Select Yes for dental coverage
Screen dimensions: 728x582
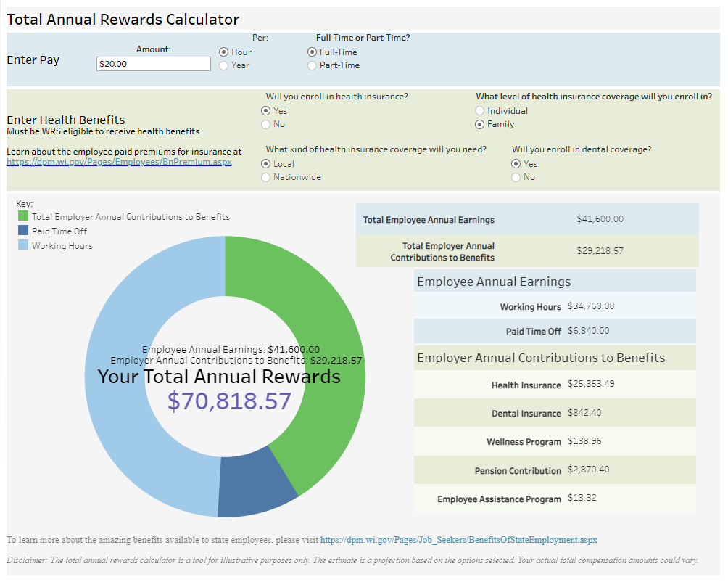pyautogui.click(x=516, y=164)
